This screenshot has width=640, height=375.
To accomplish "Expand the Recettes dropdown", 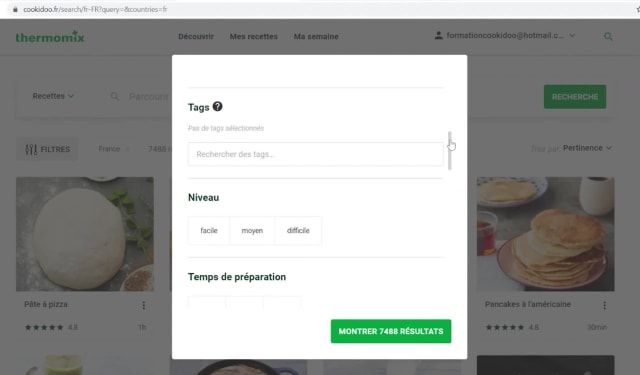I will 53,96.
